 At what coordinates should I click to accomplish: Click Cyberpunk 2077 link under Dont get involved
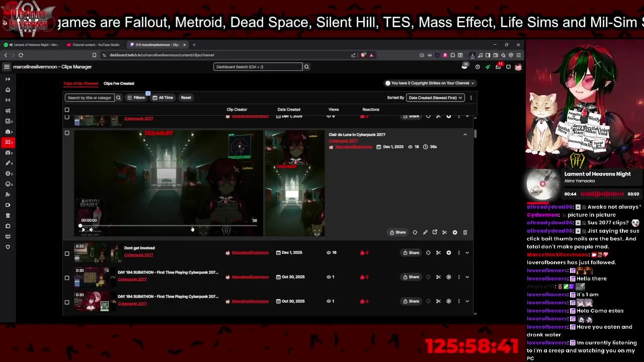point(139,255)
